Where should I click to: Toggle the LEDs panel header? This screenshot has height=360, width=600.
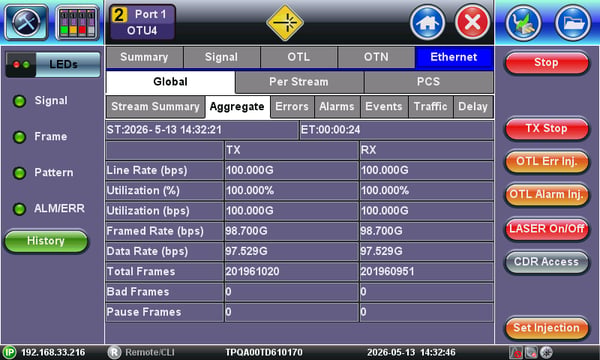pyautogui.click(x=53, y=64)
